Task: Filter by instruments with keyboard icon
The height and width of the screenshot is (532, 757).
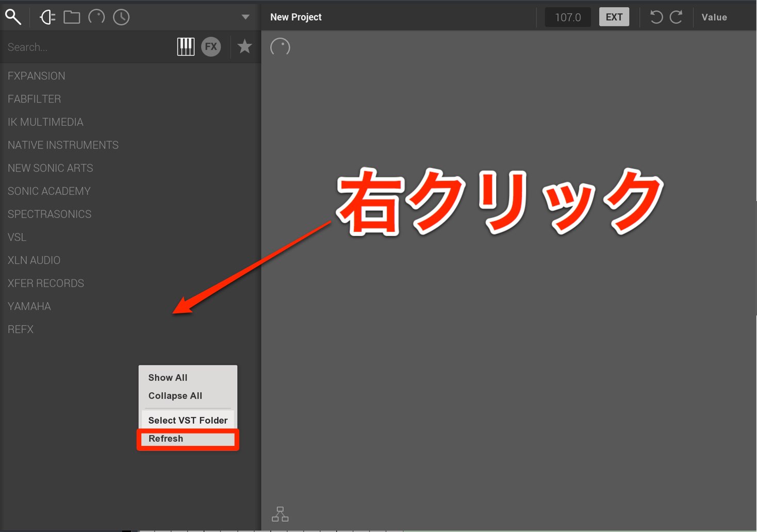Action: coord(186,47)
